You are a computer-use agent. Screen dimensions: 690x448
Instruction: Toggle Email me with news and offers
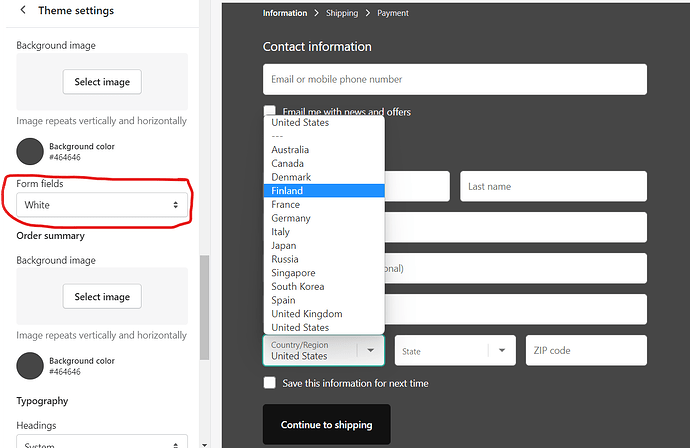(270, 112)
